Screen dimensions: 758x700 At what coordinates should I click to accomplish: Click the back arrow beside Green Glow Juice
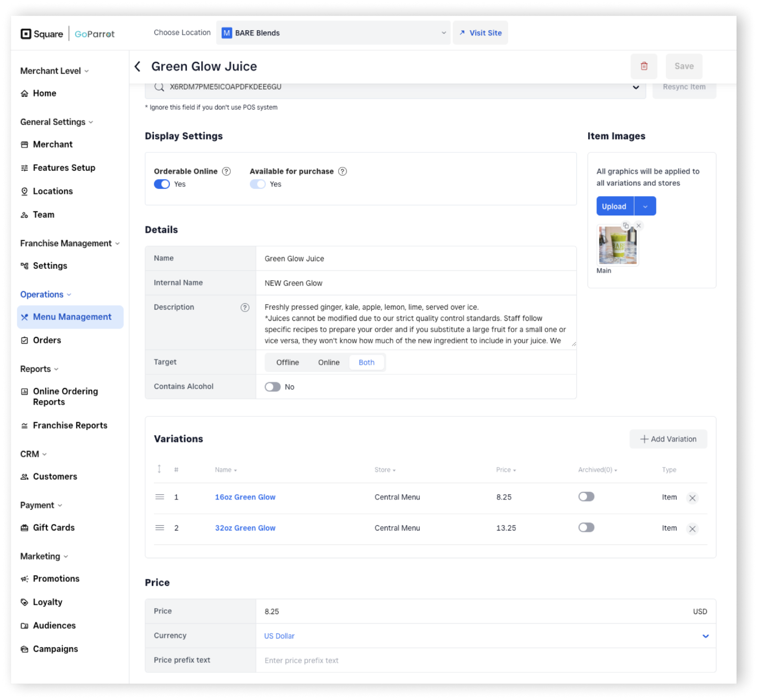pyautogui.click(x=137, y=66)
